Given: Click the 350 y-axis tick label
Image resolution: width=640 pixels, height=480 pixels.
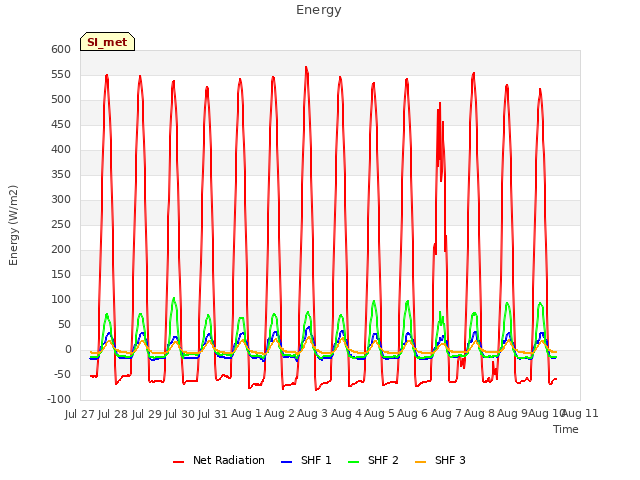Looking at the screenshot, I should 61,175.
